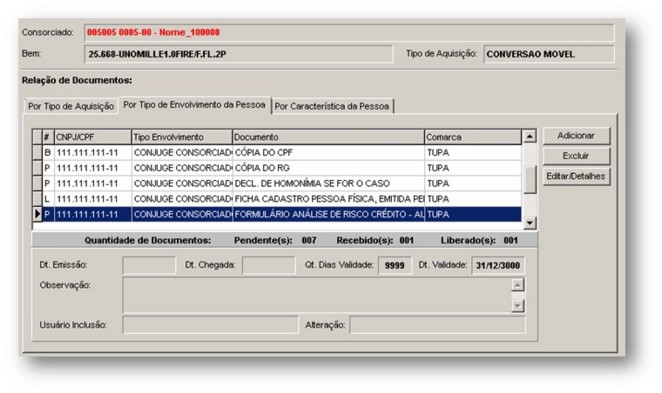
Task: Click the Tipo Envolvimento column header
Action: (x=182, y=137)
